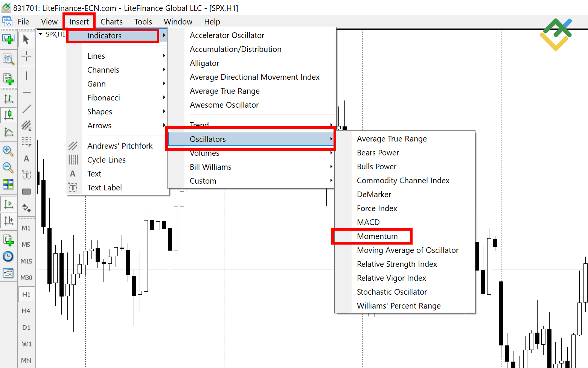Toggle the chart auto scroll button
This screenshot has height=368, width=588.
point(8,204)
